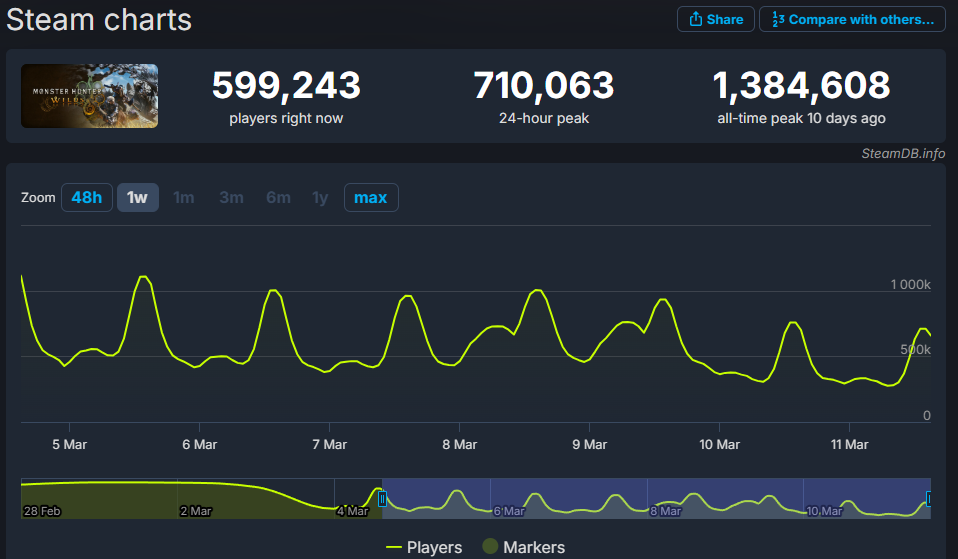
Task: Click the 10 Mar axis label
Action: [719, 444]
